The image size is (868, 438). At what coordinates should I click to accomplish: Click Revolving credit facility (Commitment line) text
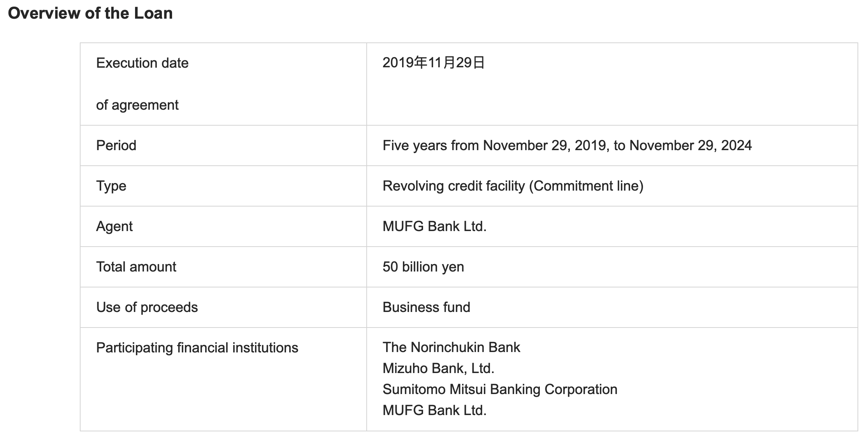tap(513, 186)
